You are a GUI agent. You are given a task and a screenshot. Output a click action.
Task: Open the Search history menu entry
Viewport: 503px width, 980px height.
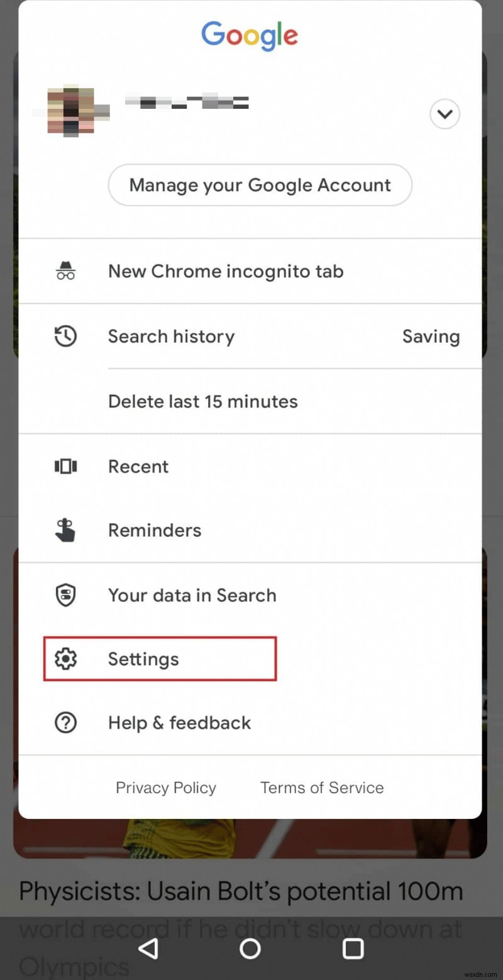coord(171,336)
